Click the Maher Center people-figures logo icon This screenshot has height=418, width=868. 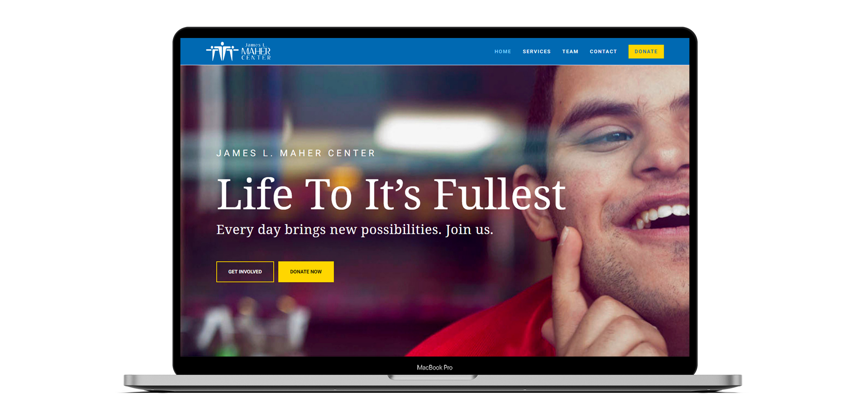click(222, 52)
